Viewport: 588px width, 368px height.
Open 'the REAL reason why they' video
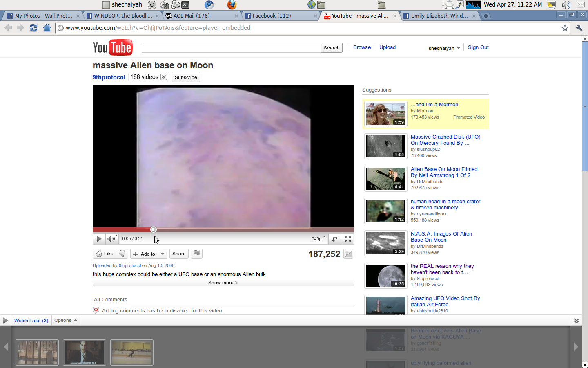442,269
